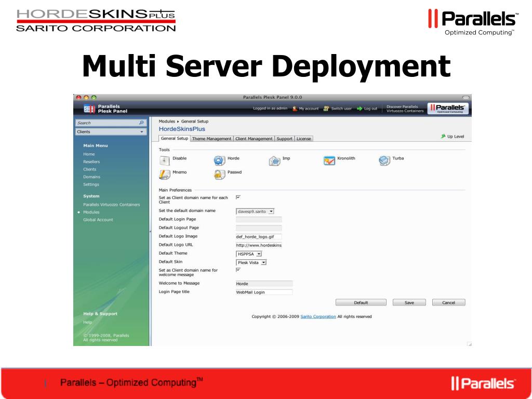Click the Default Logo Image field
The image size is (532, 399).
pos(259,236)
